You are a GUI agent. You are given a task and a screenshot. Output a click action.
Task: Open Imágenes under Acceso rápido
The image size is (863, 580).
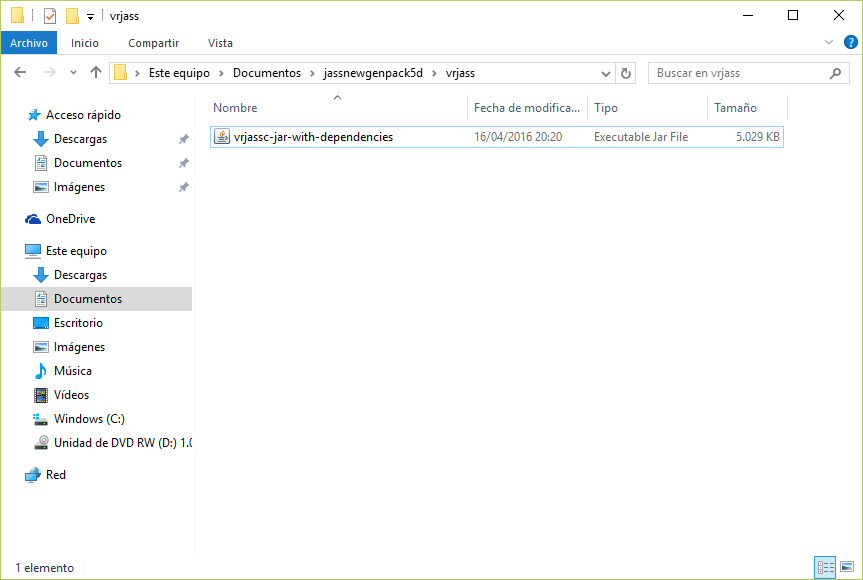pyautogui.click(x=79, y=187)
